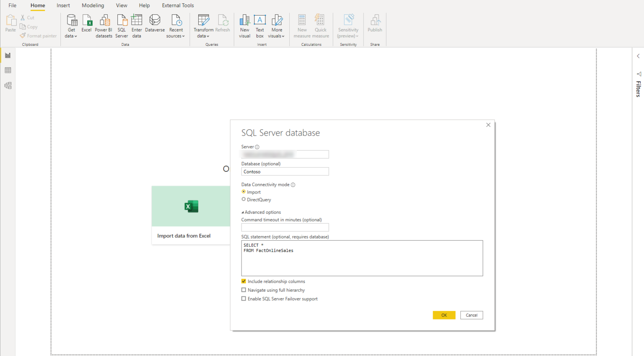
Task: Uncheck Include relationship columns
Action: point(244,281)
